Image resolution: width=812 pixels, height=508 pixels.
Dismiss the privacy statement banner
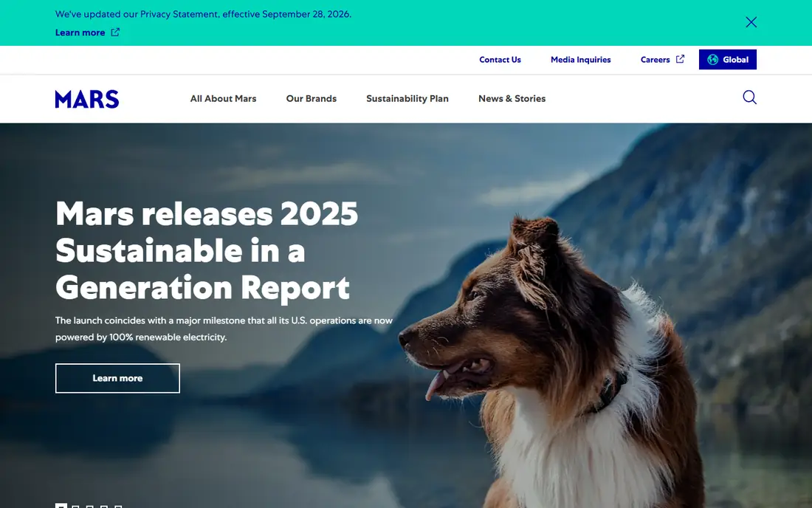(x=751, y=21)
